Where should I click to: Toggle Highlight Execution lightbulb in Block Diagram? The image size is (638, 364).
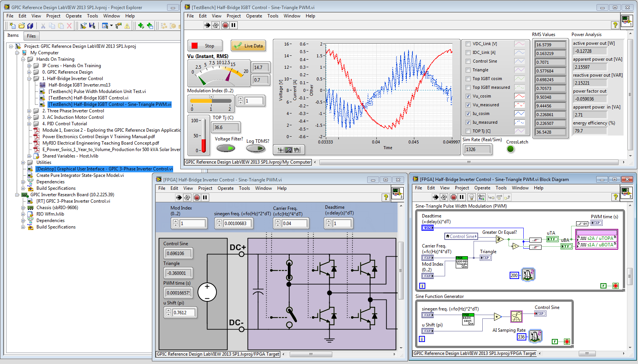click(472, 197)
